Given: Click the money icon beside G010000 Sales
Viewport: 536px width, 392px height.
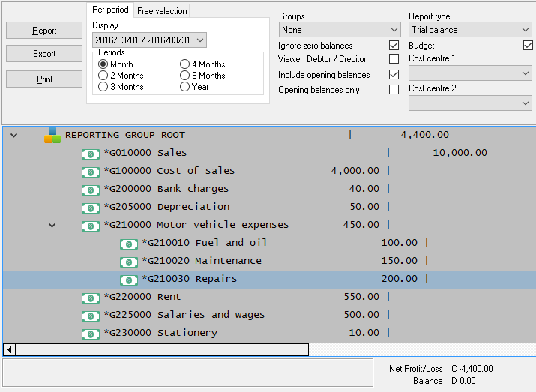Looking at the screenshot, I should click(91, 154).
